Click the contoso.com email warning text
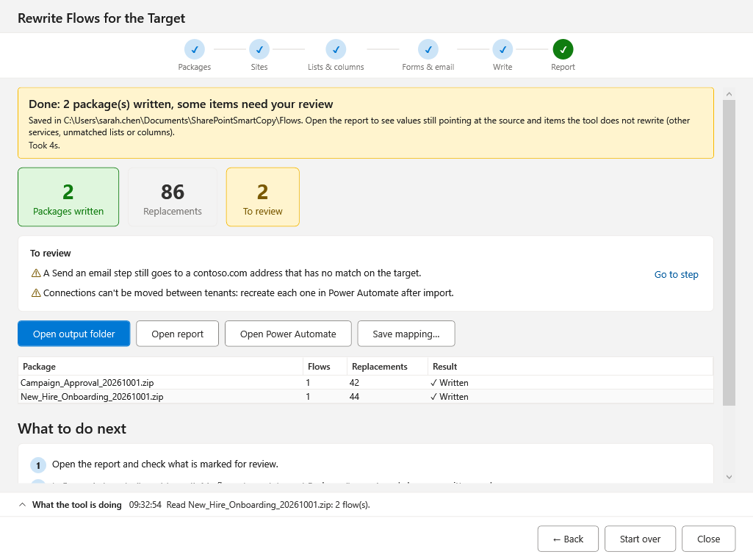This screenshot has width=753, height=560. pos(232,273)
